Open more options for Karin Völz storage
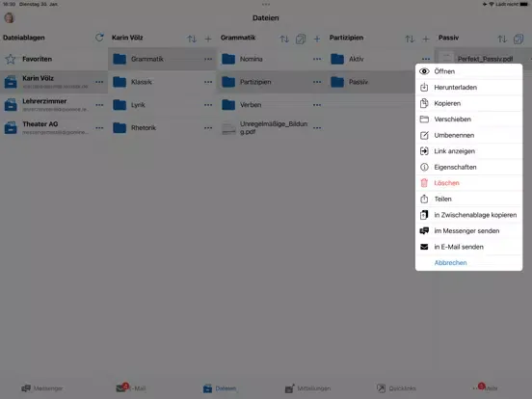This screenshot has height=399, width=532. [x=99, y=82]
